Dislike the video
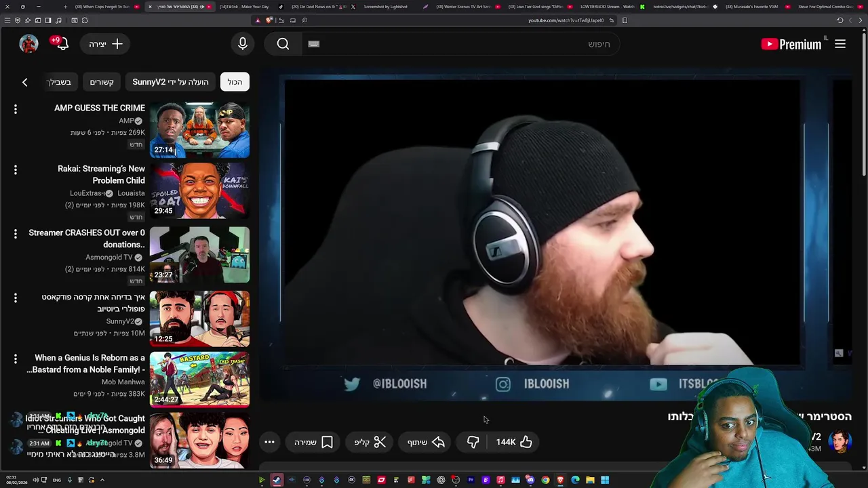This screenshot has height=488, width=868. [x=473, y=442]
